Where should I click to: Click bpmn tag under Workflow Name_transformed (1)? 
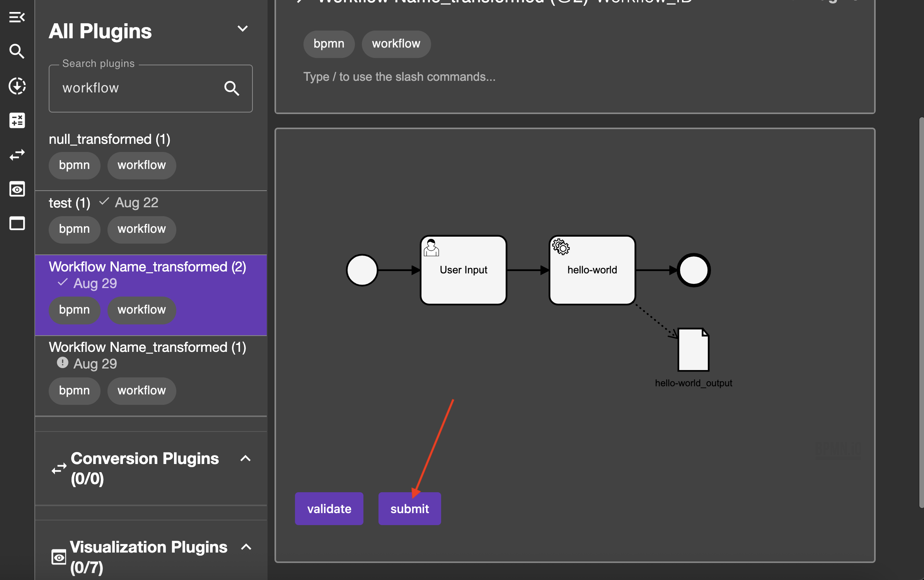click(74, 391)
